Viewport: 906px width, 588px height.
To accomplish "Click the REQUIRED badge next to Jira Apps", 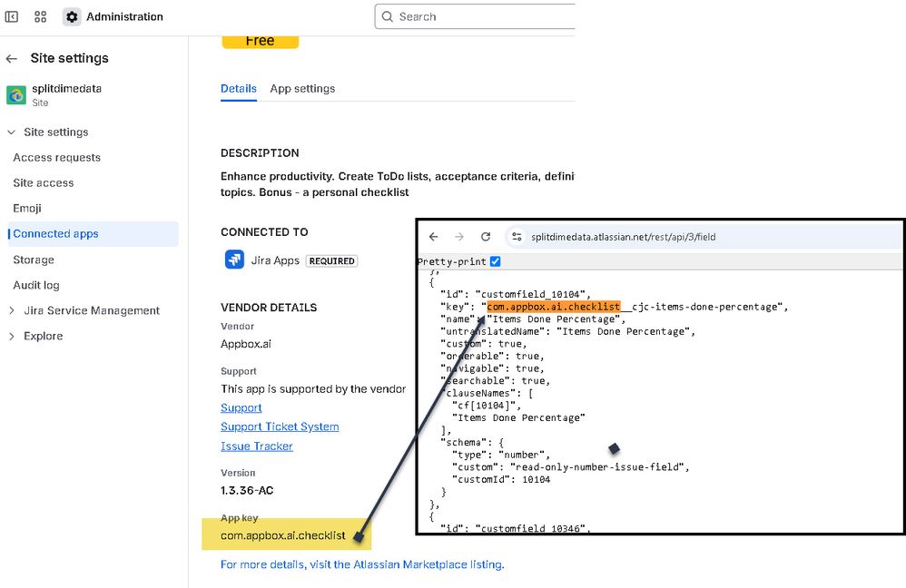I will click(331, 261).
